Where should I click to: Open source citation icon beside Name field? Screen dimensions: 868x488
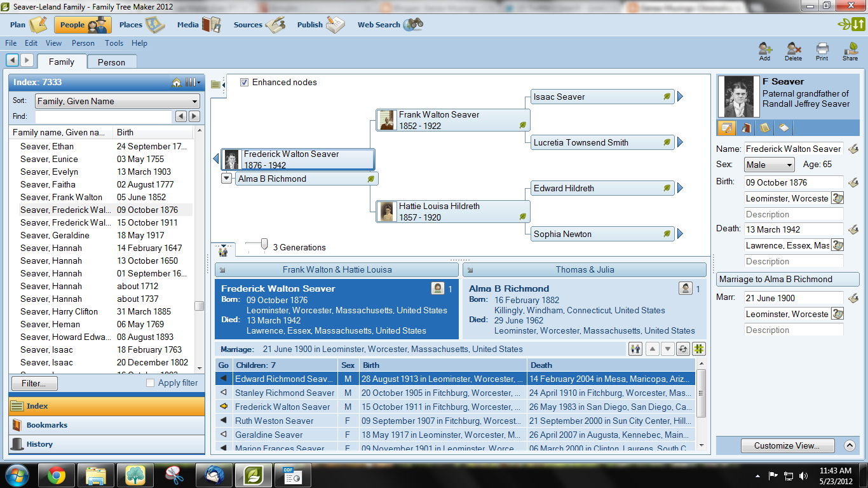[853, 149]
